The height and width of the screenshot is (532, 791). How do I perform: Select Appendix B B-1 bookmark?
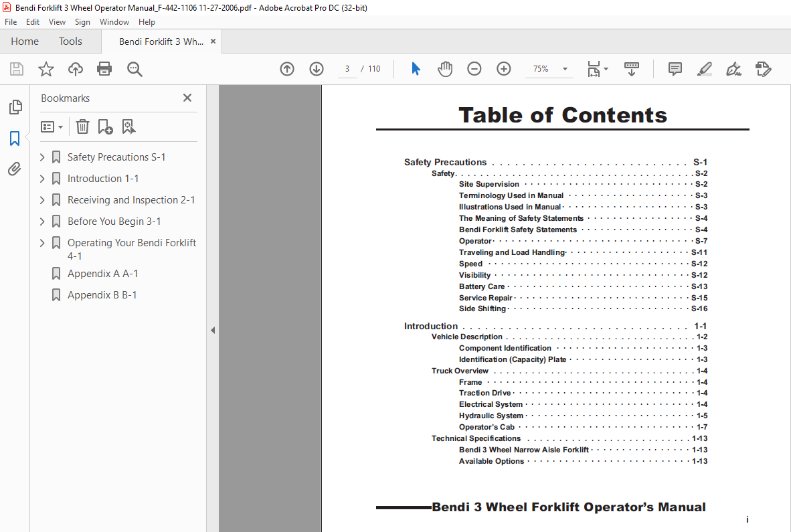click(102, 295)
